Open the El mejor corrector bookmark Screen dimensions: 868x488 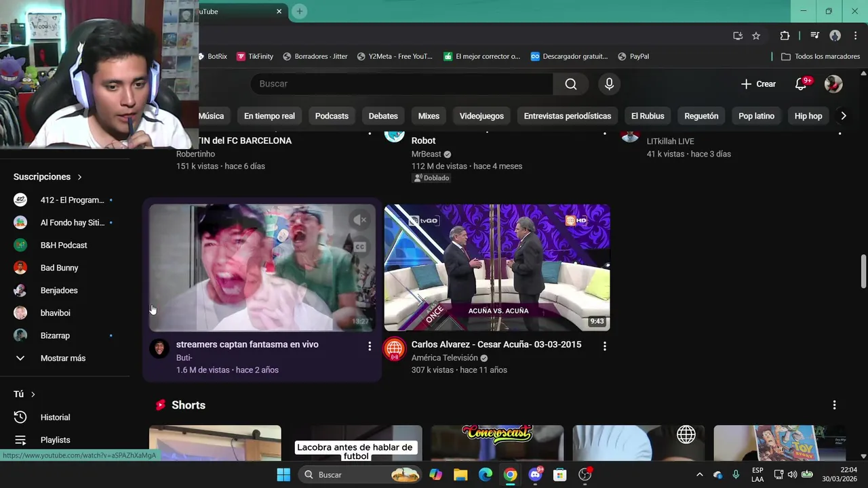482,56
